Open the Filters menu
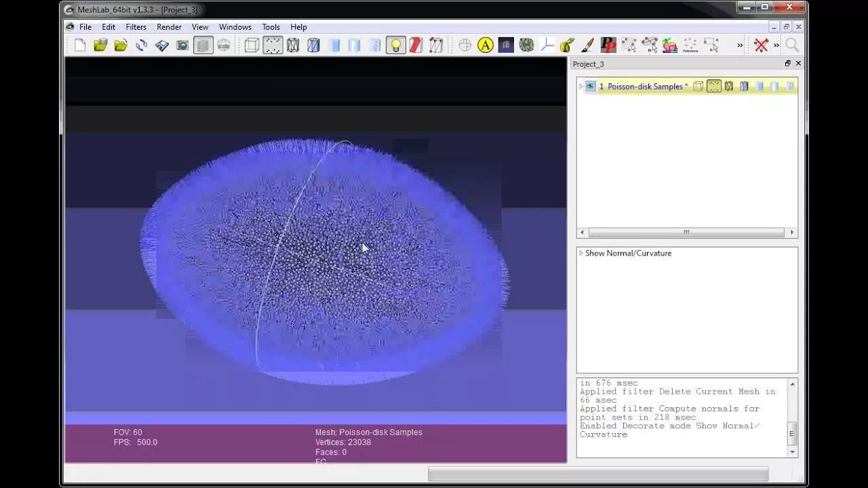This screenshot has width=868, height=488. [x=136, y=27]
